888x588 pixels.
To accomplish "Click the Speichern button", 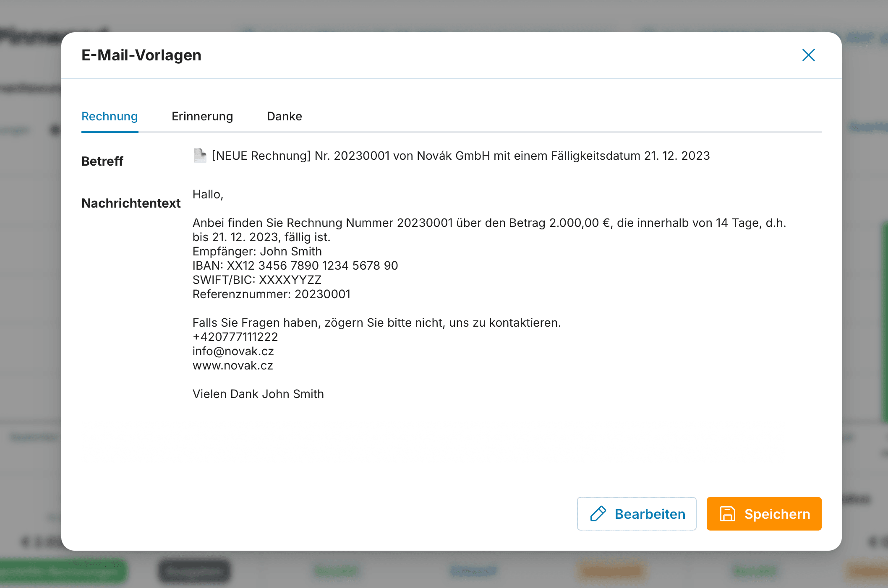I will click(764, 514).
